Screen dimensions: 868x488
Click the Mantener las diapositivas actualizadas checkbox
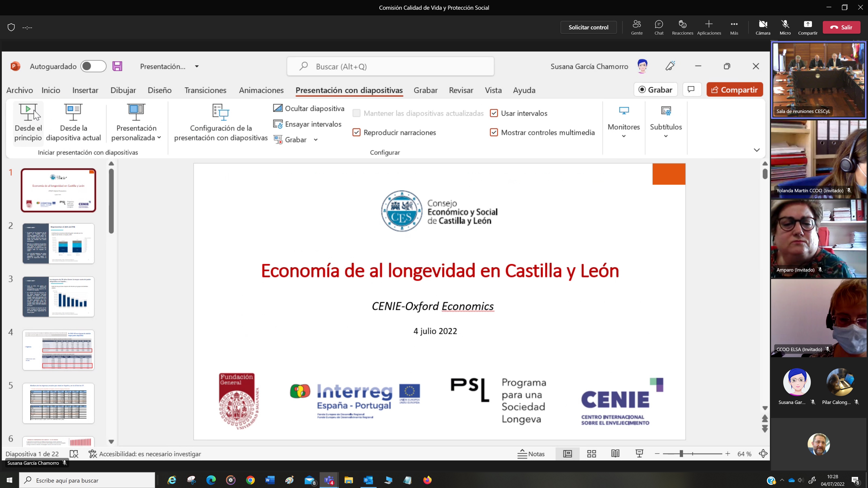tap(356, 113)
